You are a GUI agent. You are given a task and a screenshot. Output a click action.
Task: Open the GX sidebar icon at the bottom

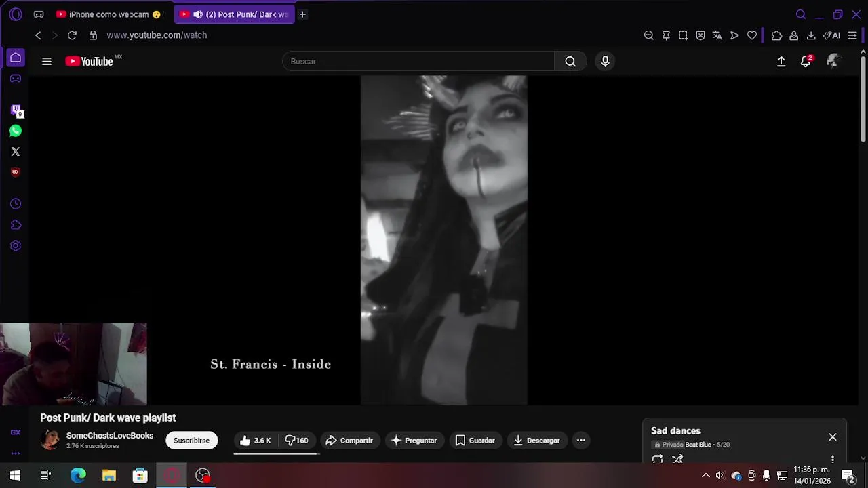[x=16, y=432]
